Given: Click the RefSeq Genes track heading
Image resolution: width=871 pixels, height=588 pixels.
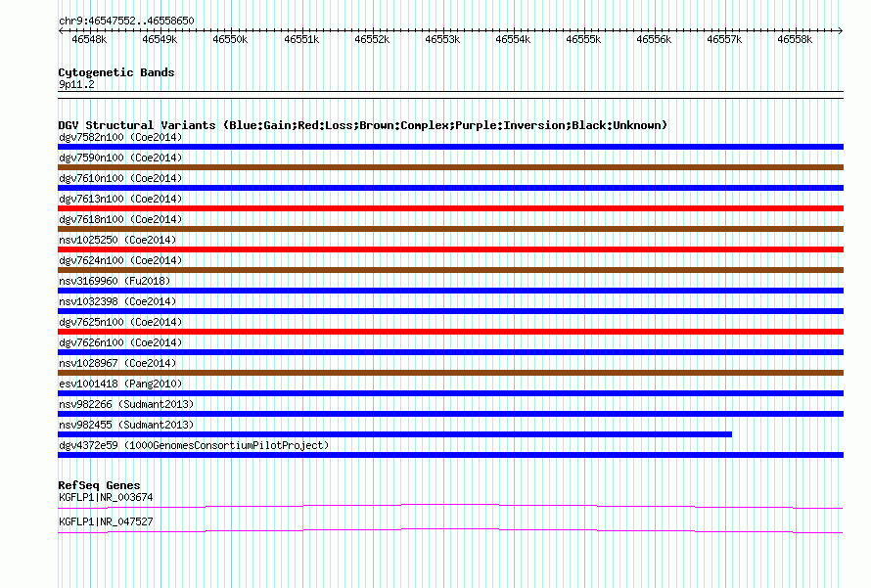Looking at the screenshot, I should [x=99, y=485].
